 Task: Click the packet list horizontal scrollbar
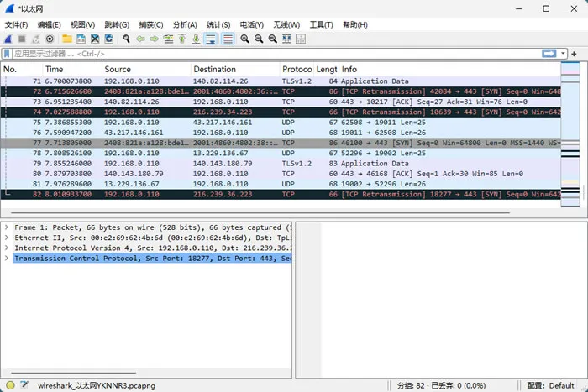pyautogui.click(x=260, y=212)
